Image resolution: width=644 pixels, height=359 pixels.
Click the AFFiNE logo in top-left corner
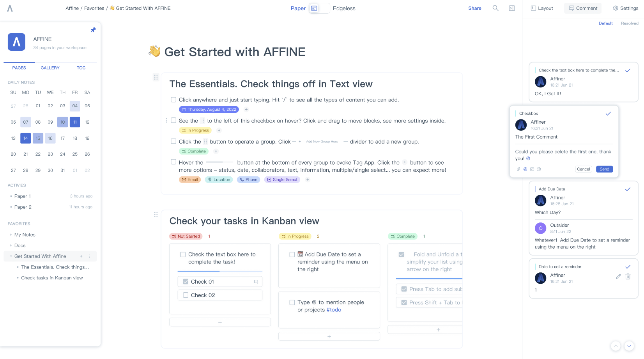click(10, 8)
